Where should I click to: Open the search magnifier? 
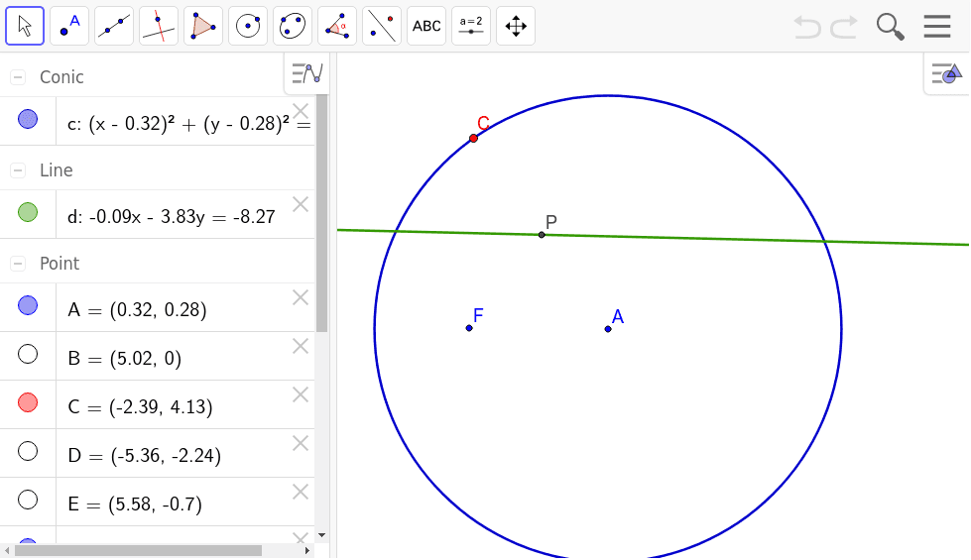click(890, 27)
